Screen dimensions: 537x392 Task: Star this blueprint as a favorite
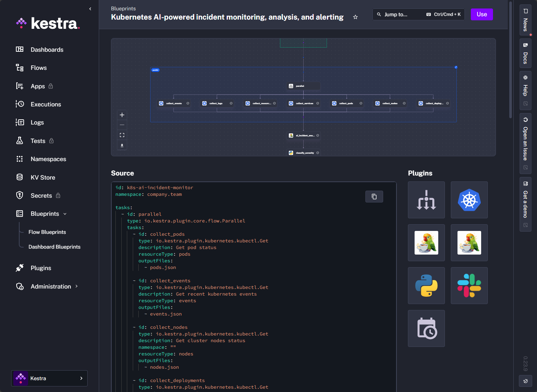pyautogui.click(x=355, y=17)
